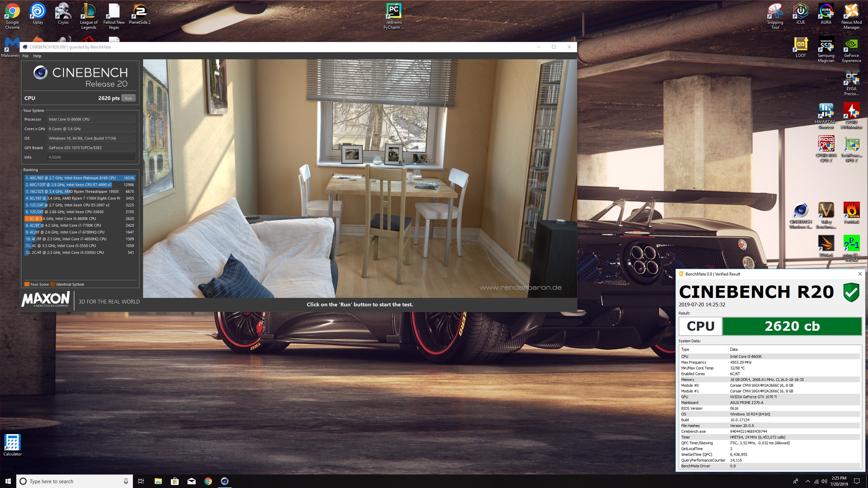Image resolution: width=868 pixels, height=488 pixels.
Task: Open FurMark desktop shortcut
Action: click(851, 213)
